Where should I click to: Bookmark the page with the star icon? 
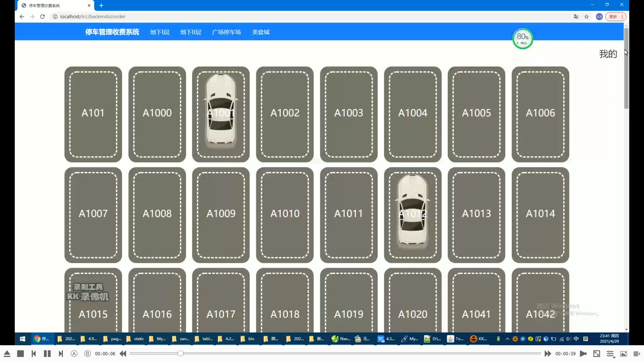[x=587, y=17]
